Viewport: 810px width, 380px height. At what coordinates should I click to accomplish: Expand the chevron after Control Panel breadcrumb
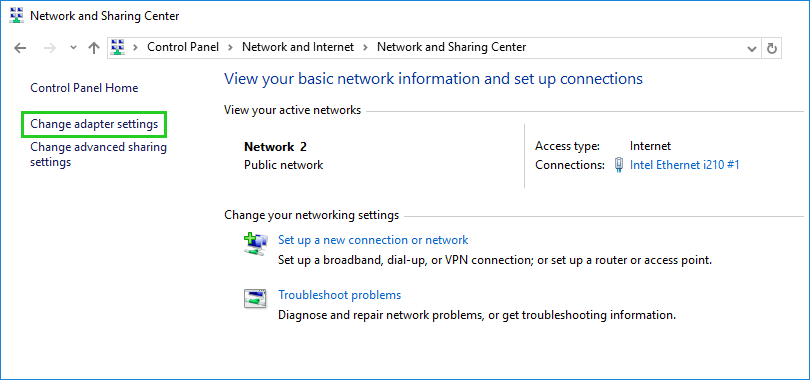pyautogui.click(x=230, y=48)
